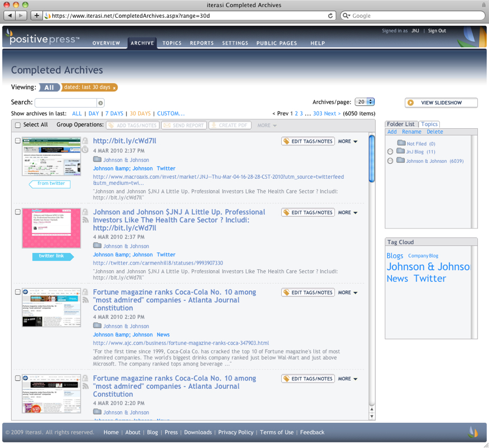This screenshot has height=448, width=489.
Task: Click the Blogs tag in the Tag Cloud
Action: pyautogui.click(x=395, y=256)
